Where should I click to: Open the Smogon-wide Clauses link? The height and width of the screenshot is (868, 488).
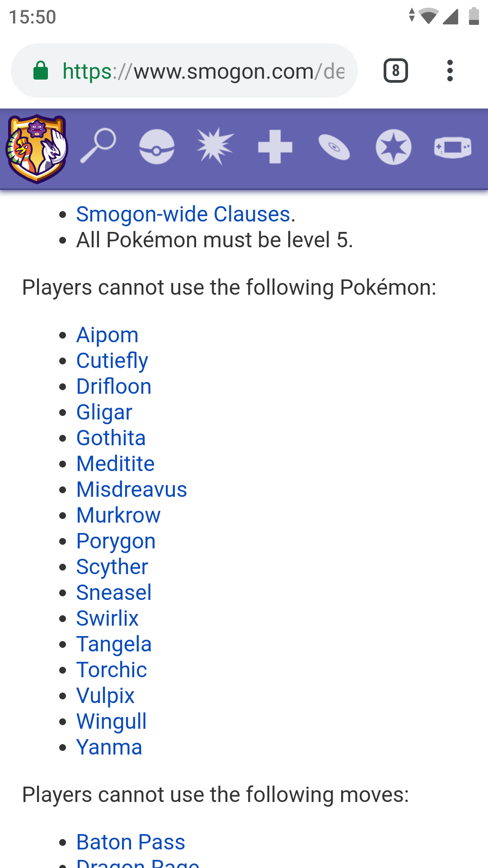pos(183,214)
